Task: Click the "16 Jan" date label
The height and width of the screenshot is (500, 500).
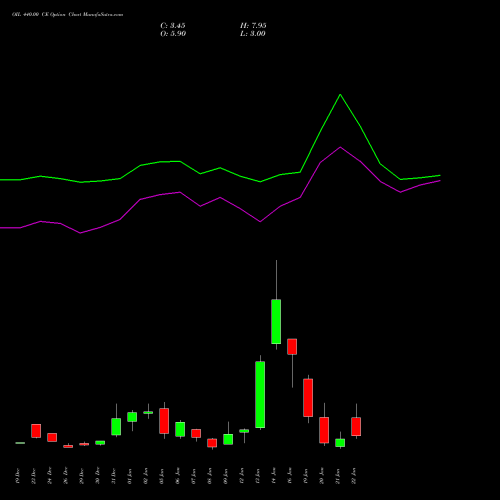Action: tap(290, 476)
